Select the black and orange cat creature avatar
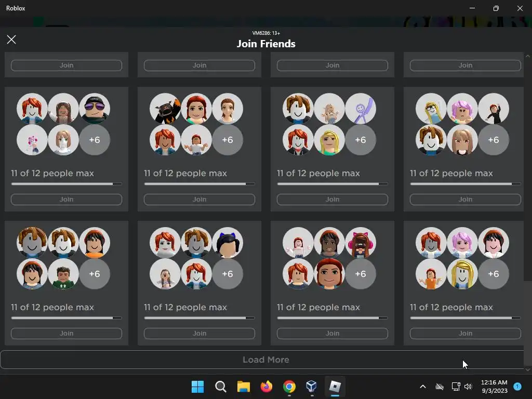 [165, 109]
